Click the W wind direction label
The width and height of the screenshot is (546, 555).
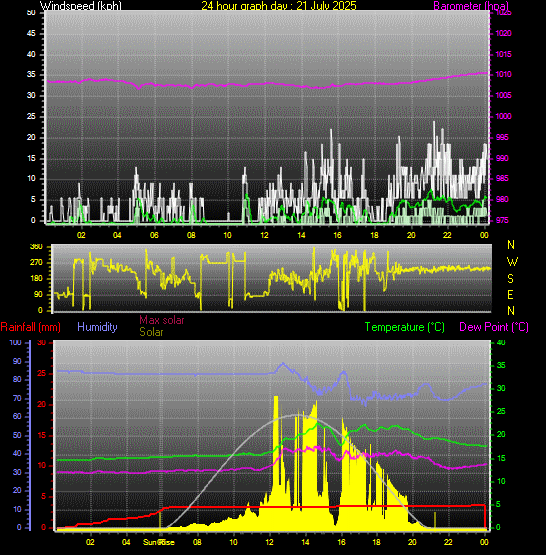[512, 262]
